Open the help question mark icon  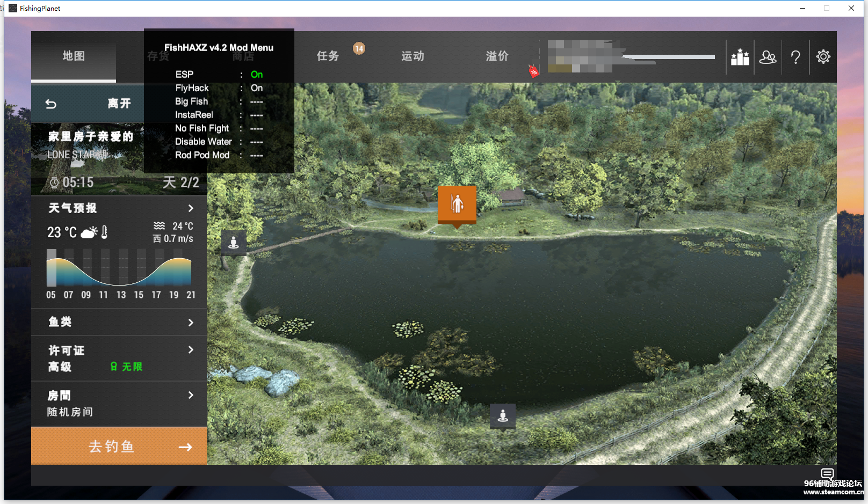(795, 57)
